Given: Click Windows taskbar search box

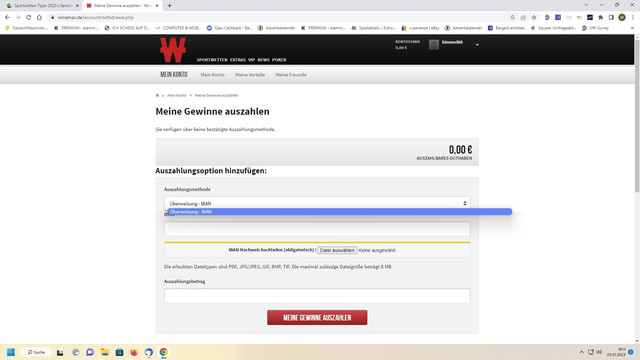Looking at the screenshot, I should tap(36, 352).
